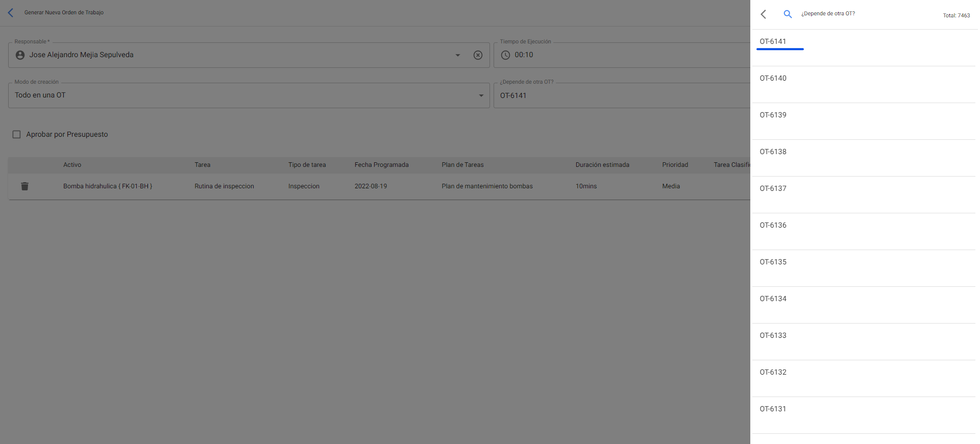Screen dimensions: 980x444
Task: Pick the OT-6141 list entry
Action: click(x=773, y=42)
